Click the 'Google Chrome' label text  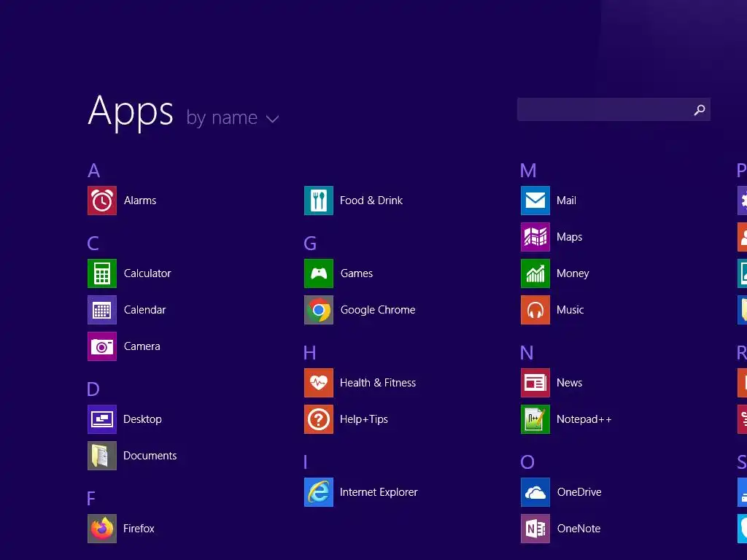point(378,310)
